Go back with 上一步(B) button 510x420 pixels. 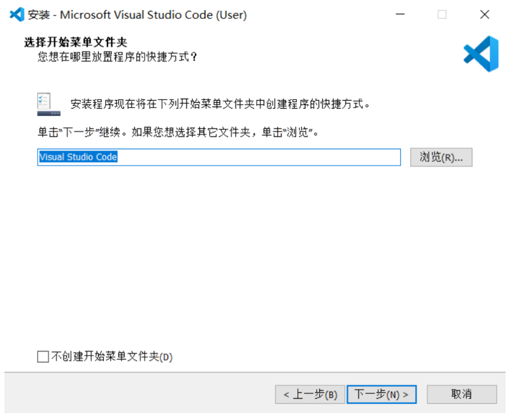click(310, 394)
